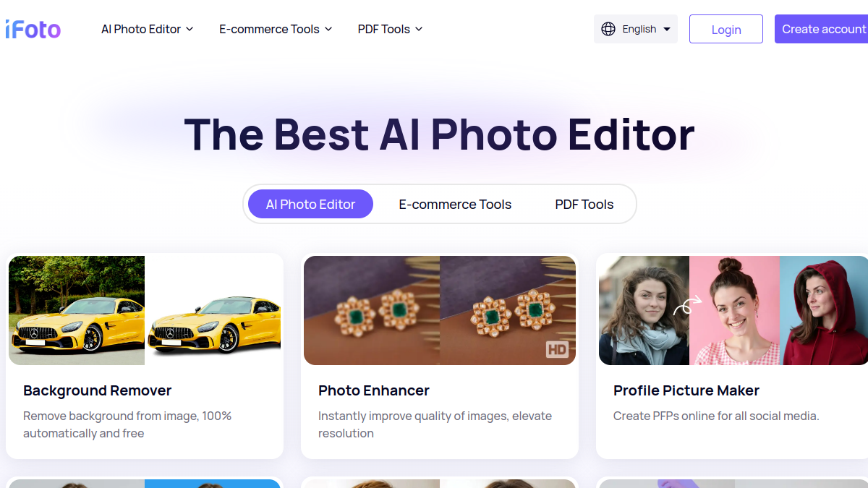This screenshot has height=488, width=868.
Task: Click 'Remove background from image' description text
Action: (127, 424)
